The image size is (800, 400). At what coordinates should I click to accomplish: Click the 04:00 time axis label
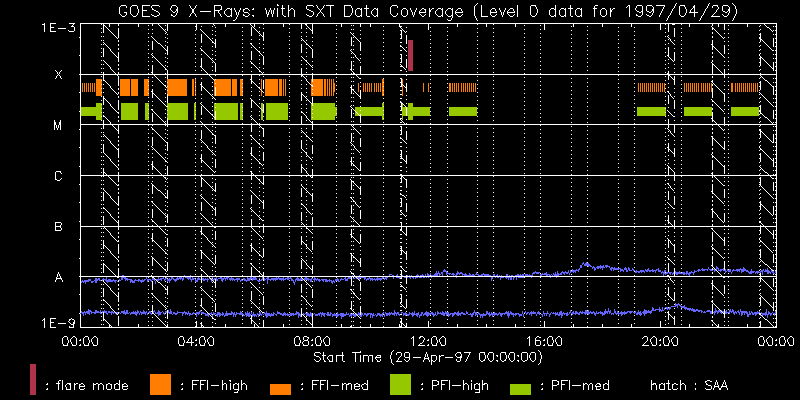pyautogui.click(x=195, y=342)
